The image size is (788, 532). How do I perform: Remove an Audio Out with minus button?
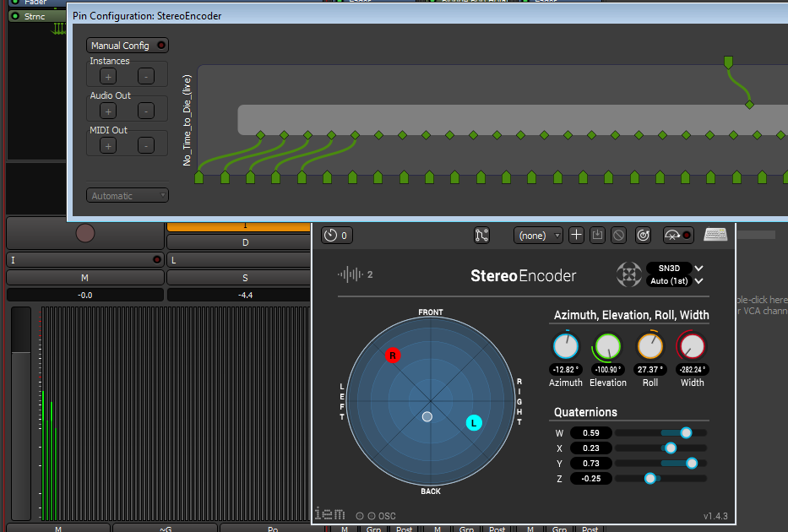click(145, 111)
